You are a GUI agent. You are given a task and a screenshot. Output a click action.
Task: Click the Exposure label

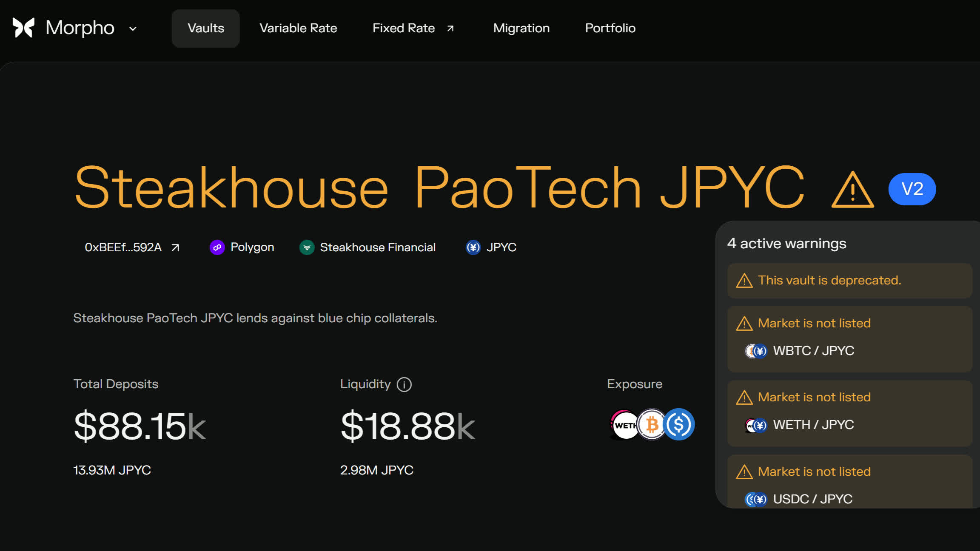click(635, 384)
